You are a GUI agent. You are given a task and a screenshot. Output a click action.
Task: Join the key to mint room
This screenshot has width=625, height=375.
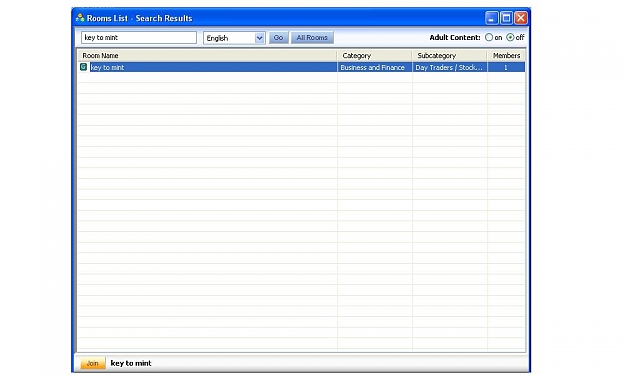click(92, 363)
